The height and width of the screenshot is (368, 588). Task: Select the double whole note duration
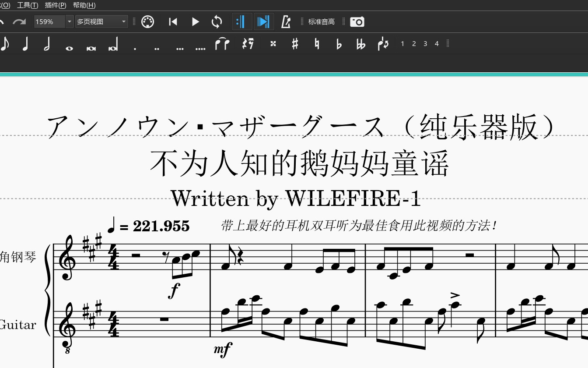91,48
